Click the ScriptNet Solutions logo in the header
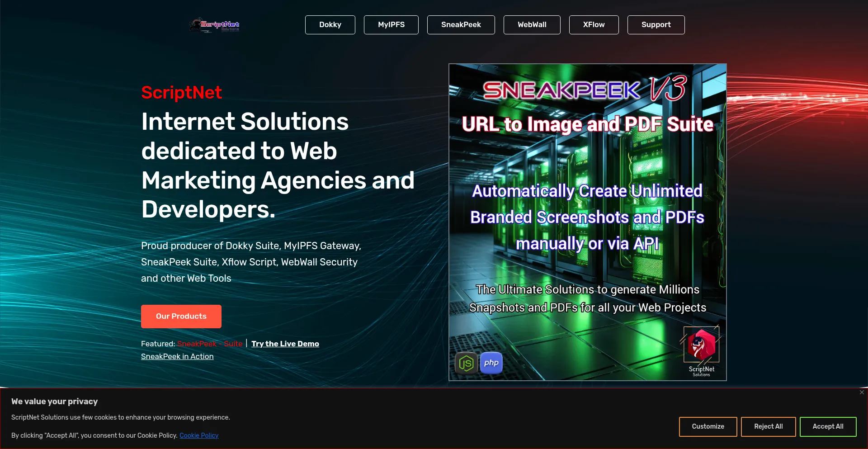The width and height of the screenshot is (868, 449). [214, 25]
